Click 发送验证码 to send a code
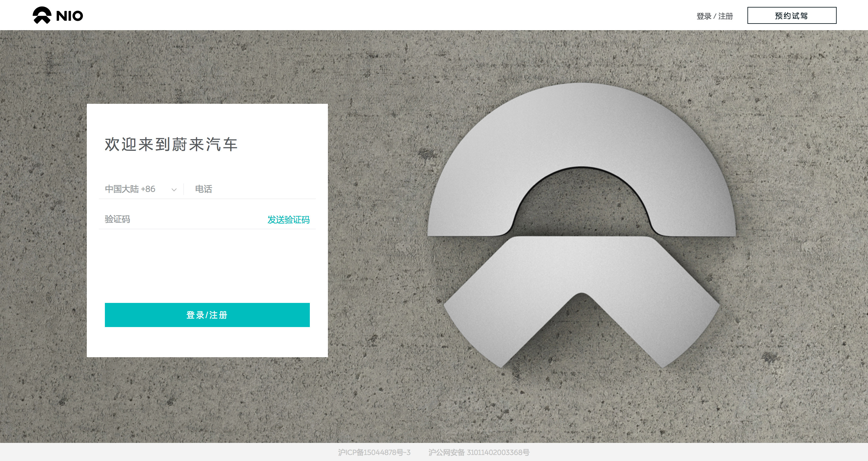This screenshot has width=868, height=461. point(288,220)
